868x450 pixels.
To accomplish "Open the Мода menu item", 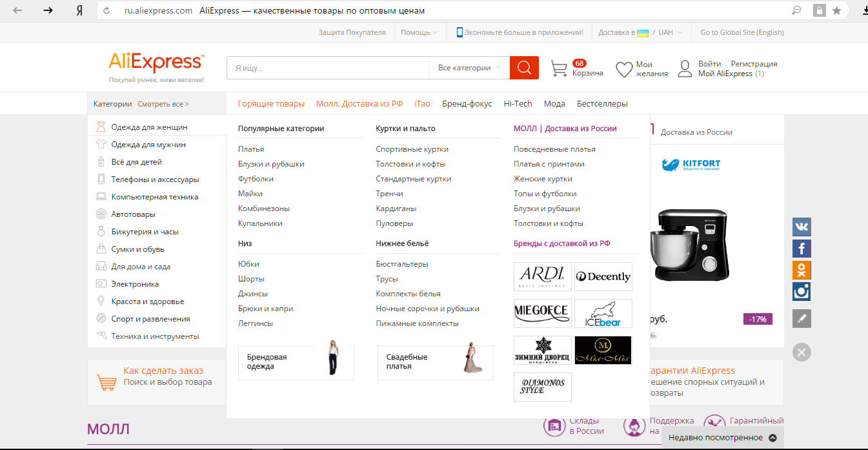I will coord(554,104).
